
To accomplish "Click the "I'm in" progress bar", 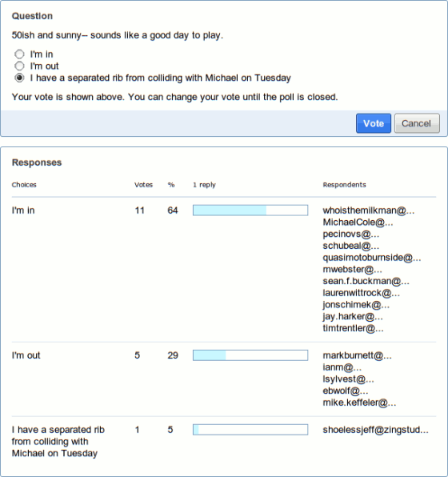I will (x=250, y=210).
